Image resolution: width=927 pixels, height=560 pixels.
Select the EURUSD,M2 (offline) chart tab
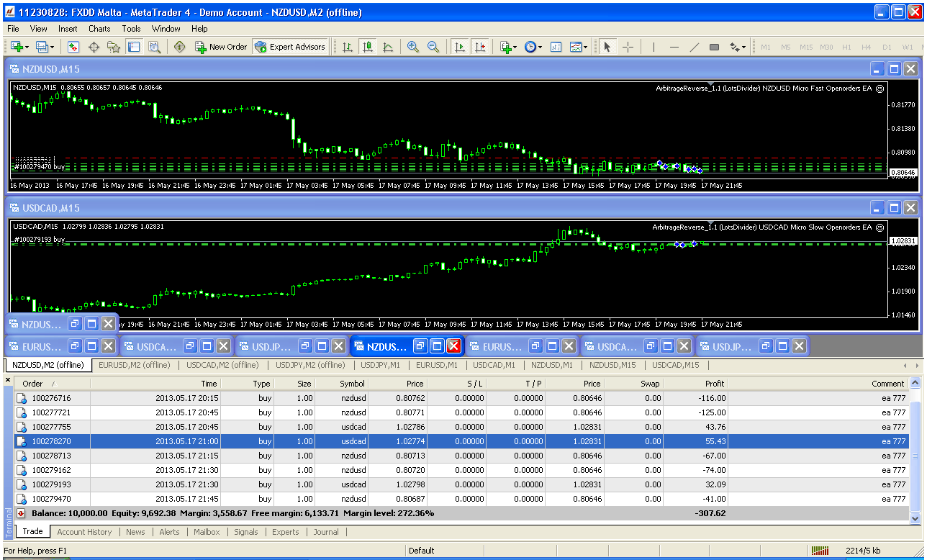click(134, 365)
